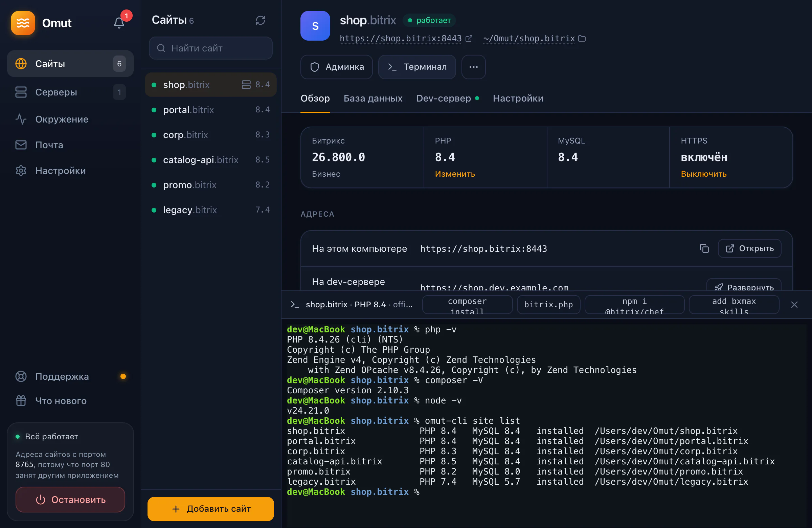Focus the Найти сайт search field
The image size is (812, 528).
(x=210, y=48)
